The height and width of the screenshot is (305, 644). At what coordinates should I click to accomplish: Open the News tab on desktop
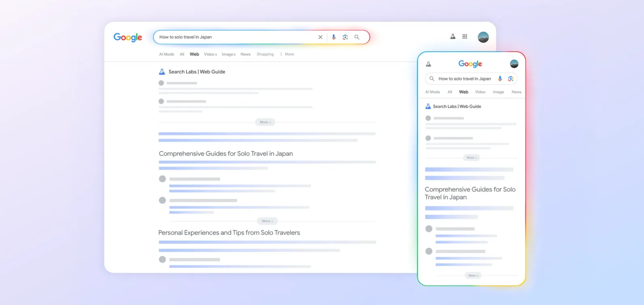(x=245, y=54)
